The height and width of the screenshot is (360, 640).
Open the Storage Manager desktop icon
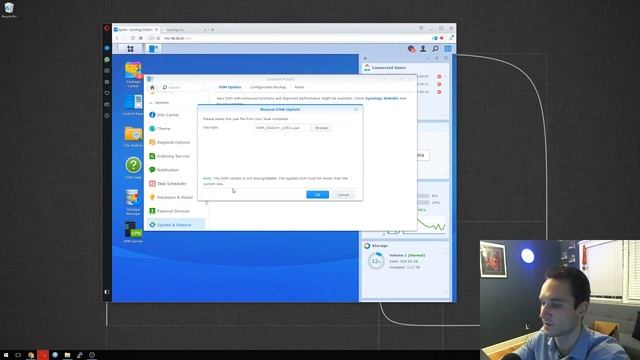[x=133, y=202]
